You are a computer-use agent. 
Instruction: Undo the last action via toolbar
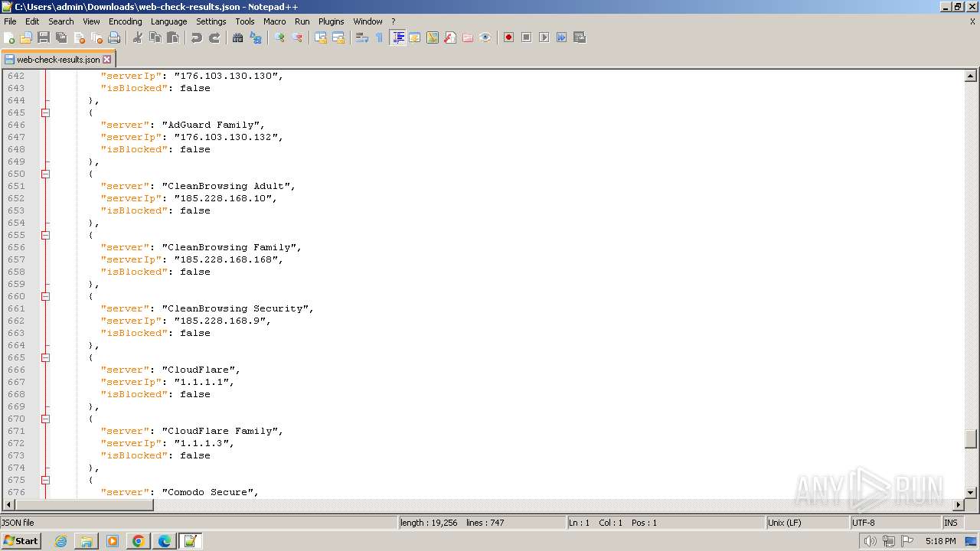(197, 37)
